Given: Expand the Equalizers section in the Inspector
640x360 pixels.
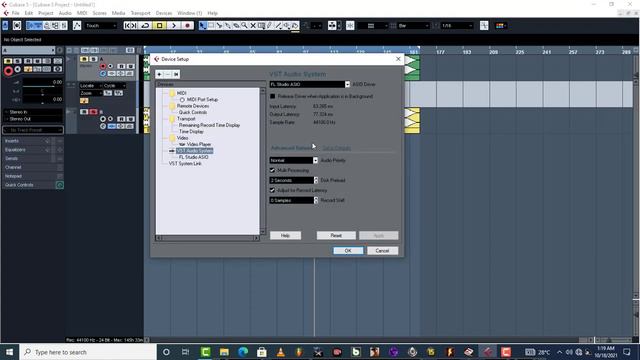Looking at the screenshot, I should coord(33,150).
